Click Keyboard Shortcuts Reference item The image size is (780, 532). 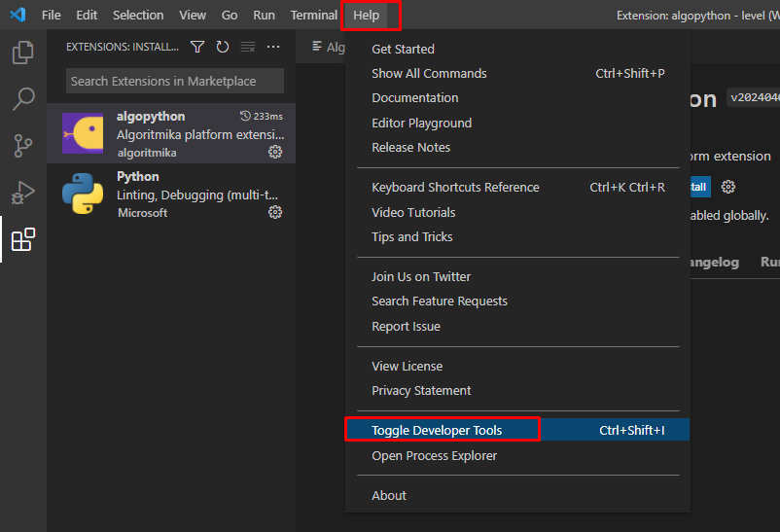coord(455,188)
